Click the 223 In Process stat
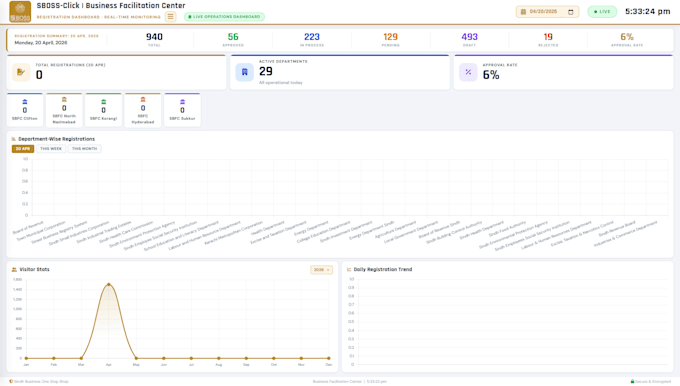 click(312, 39)
